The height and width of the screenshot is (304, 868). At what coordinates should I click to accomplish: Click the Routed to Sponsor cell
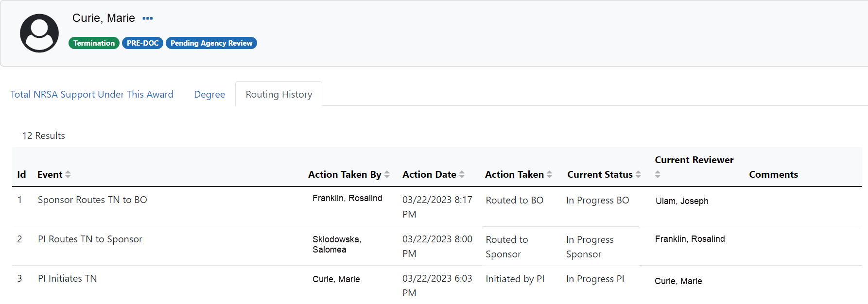[x=507, y=247]
